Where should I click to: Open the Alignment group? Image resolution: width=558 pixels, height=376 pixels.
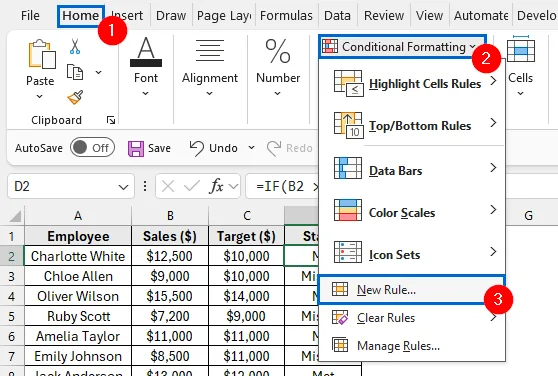point(210,68)
